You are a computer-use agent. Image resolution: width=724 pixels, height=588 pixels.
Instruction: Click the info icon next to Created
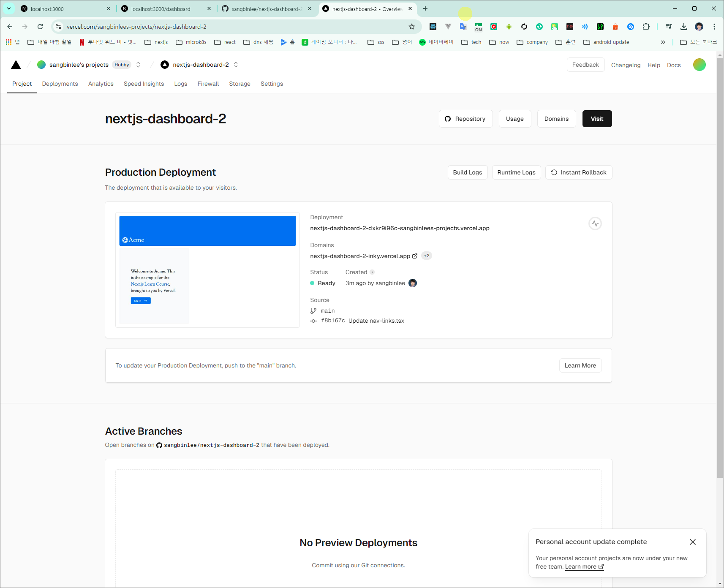click(x=372, y=272)
